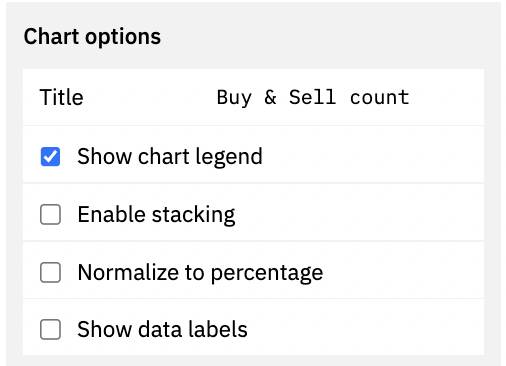Click the blue checkmark icon for chart legend
Image resolution: width=506 pixels, height=366 pixels.
click(x=50, y=156)
